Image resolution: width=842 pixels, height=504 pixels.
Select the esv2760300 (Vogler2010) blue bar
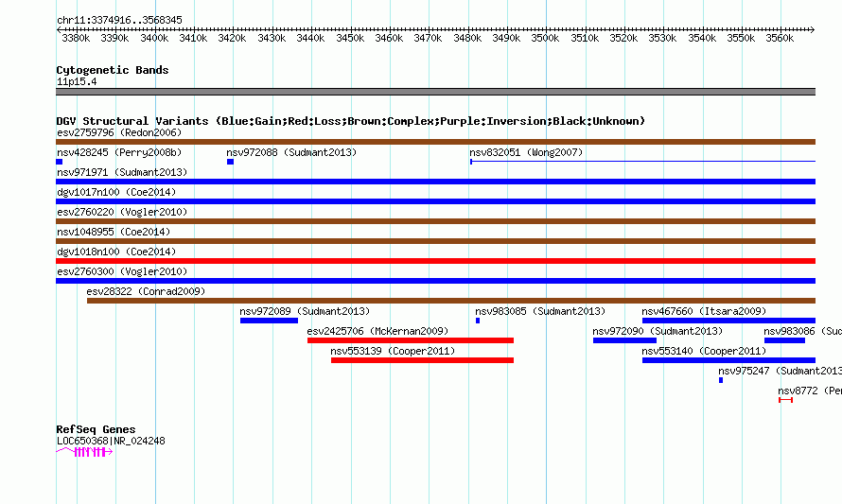coord(435,281)
